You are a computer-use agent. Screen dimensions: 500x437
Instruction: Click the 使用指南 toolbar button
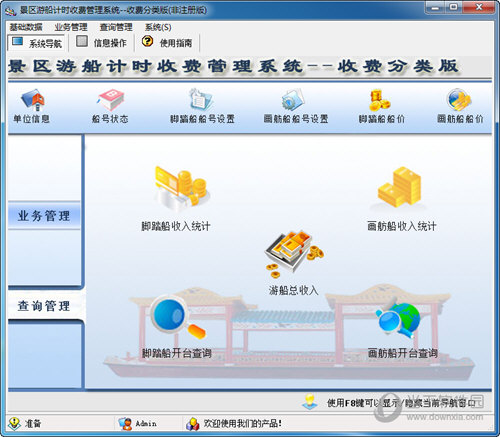click(167, 43)
